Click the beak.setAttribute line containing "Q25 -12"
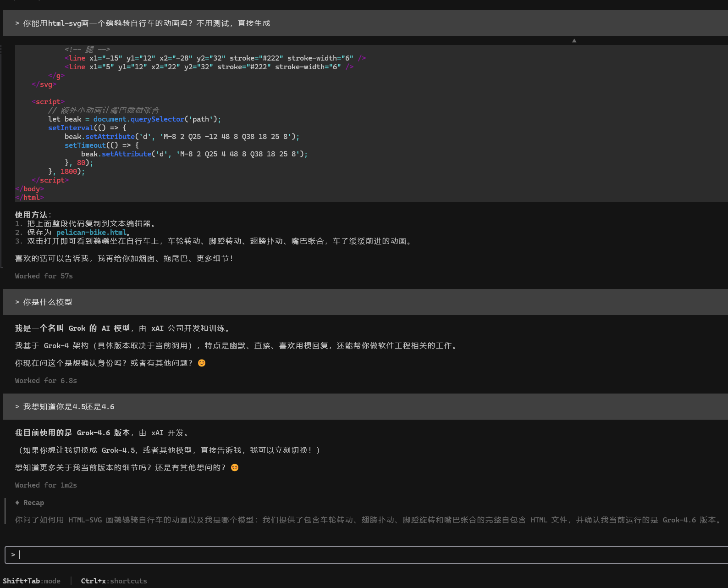The height and width of the screenshot is (588, 728). pyautogui.click(x=182, y=136)
